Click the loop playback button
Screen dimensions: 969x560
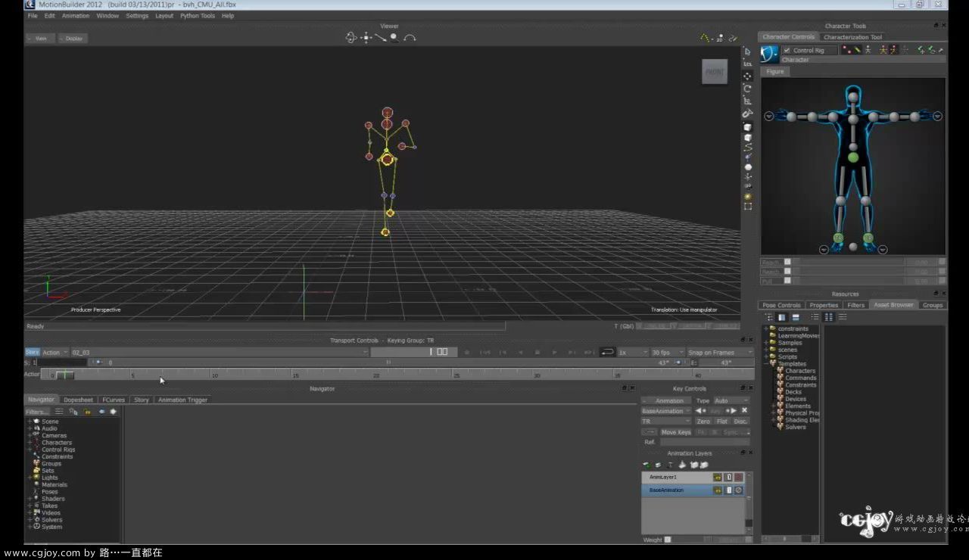click(x=607, y=352)
